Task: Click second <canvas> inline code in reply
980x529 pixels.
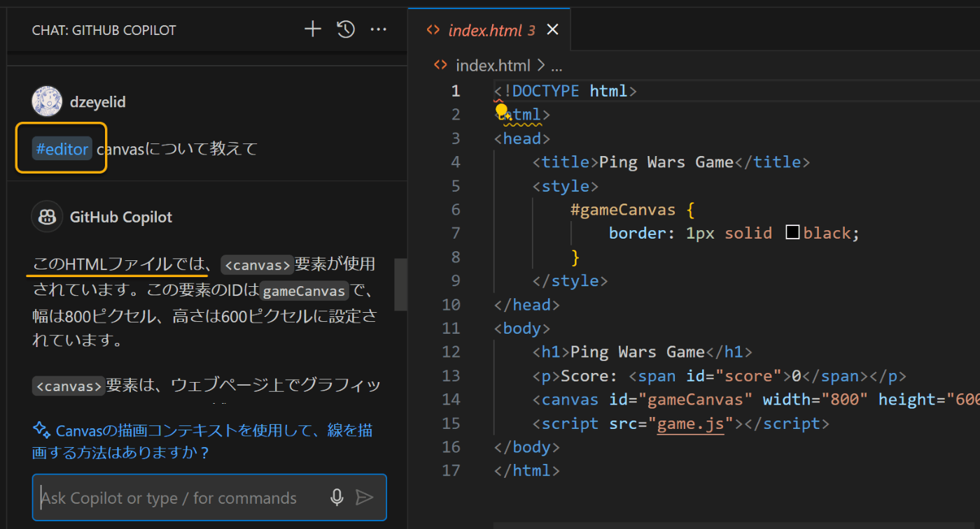Action: [69, 386]
